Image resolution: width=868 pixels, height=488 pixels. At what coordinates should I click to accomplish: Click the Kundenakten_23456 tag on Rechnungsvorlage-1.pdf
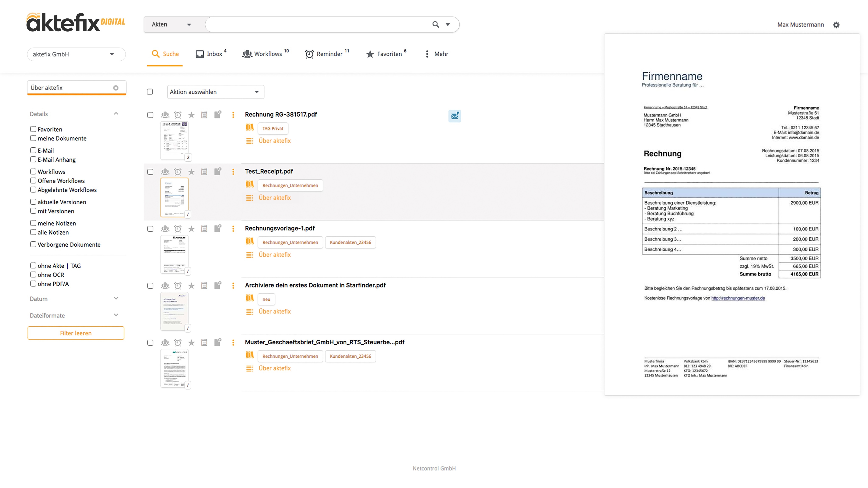[x=350, y=242]
